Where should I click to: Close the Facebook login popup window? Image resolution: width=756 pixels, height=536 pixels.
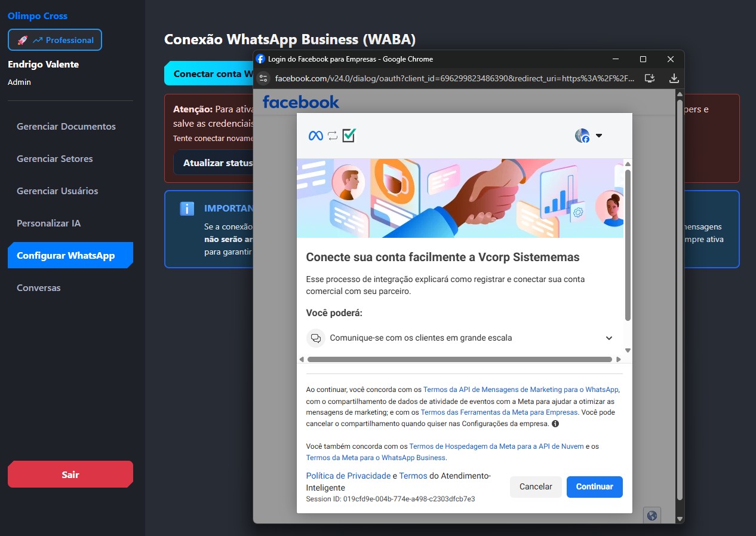click(x=671, y=59)
